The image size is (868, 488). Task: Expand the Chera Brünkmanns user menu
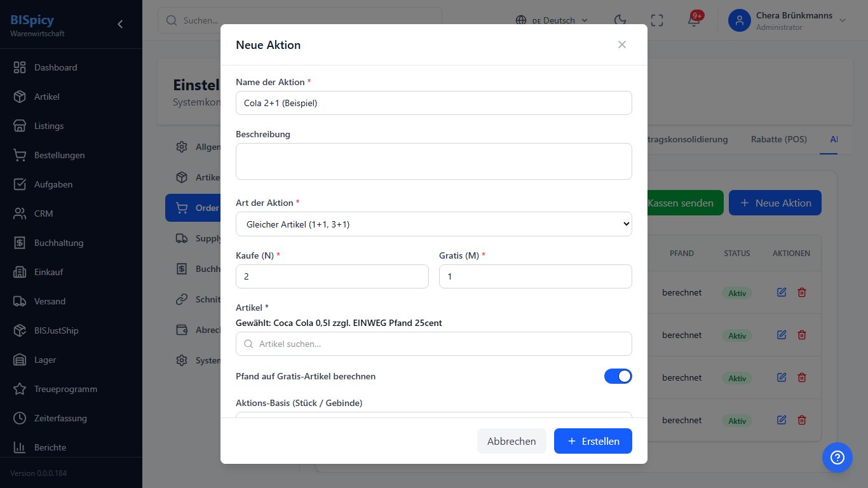point(787,20)
